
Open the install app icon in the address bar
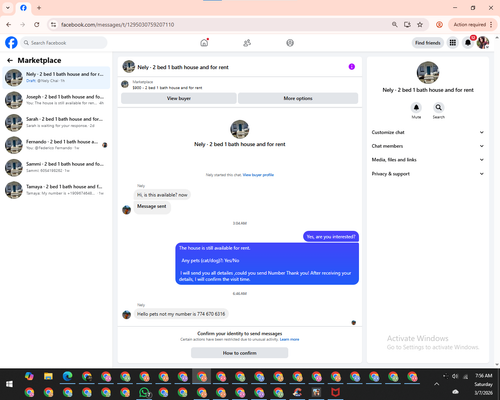pos(407,25)
